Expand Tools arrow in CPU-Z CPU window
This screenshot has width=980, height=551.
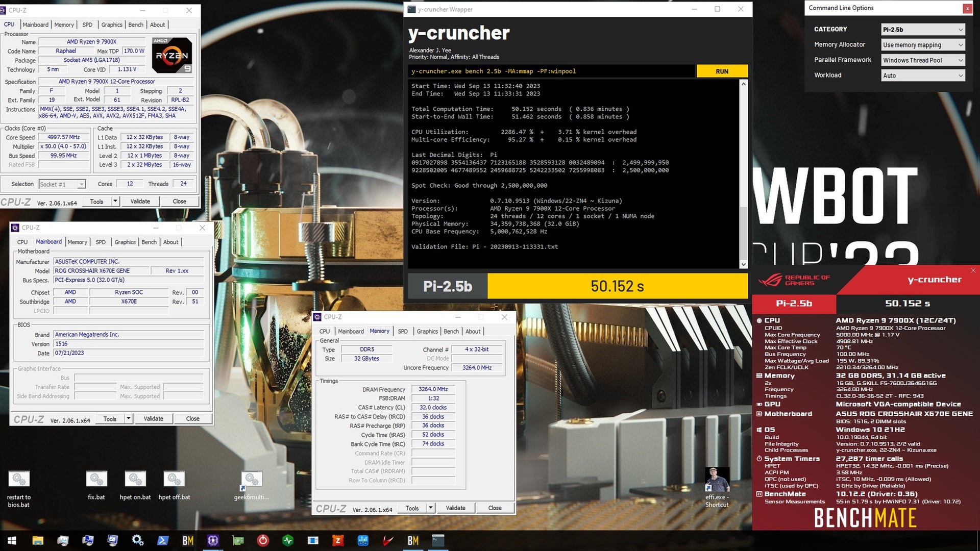(115, 201)
